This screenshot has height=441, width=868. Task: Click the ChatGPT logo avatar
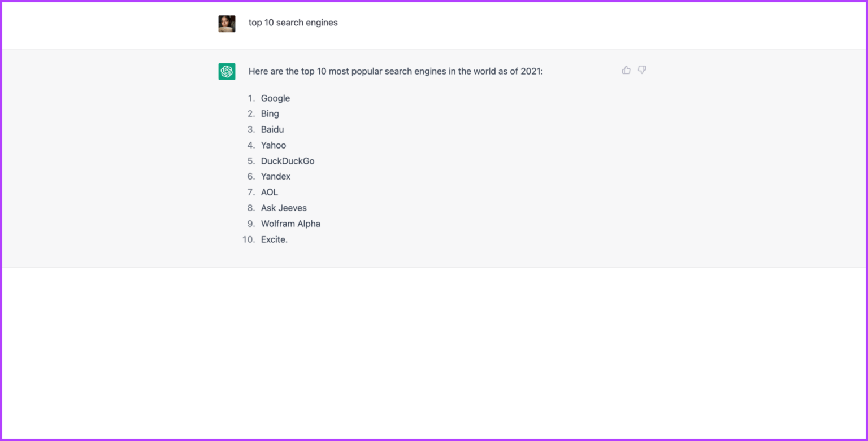coord(227,72)
